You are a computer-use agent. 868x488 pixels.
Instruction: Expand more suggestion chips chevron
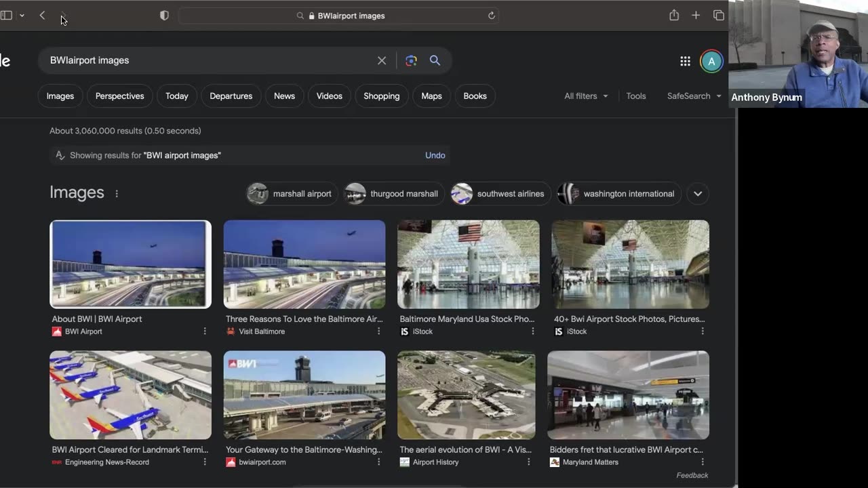tap(698, 194)
